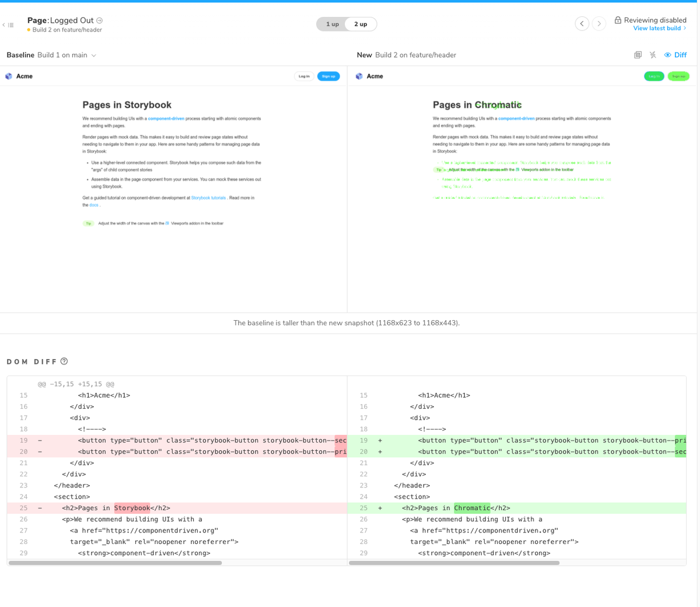Screen dimensions: 700x607
Task: Switch to 2 up view
Action: (361, 24)
